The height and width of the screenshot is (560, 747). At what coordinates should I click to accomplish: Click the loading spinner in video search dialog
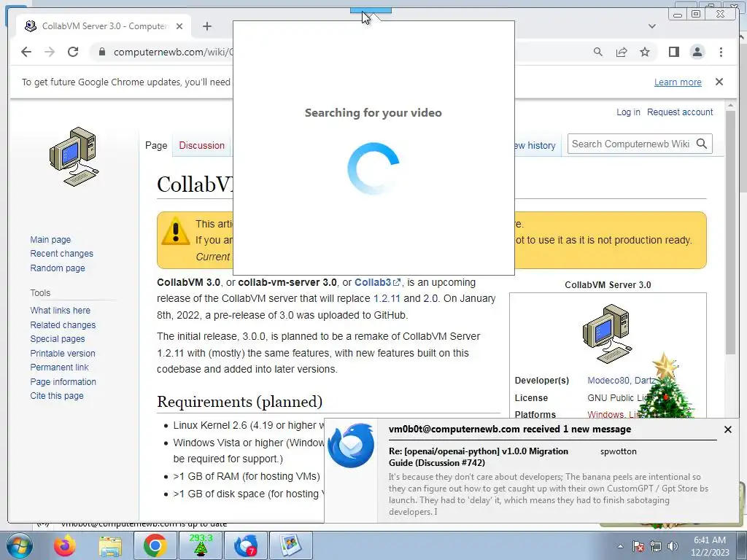[373, 168]
